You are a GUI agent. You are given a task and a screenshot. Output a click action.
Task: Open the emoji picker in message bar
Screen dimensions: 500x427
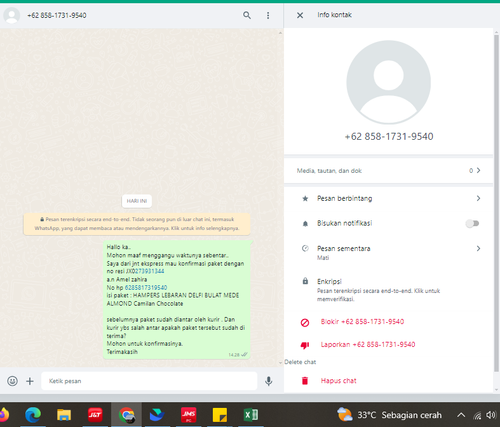click(x=12, y=381)
